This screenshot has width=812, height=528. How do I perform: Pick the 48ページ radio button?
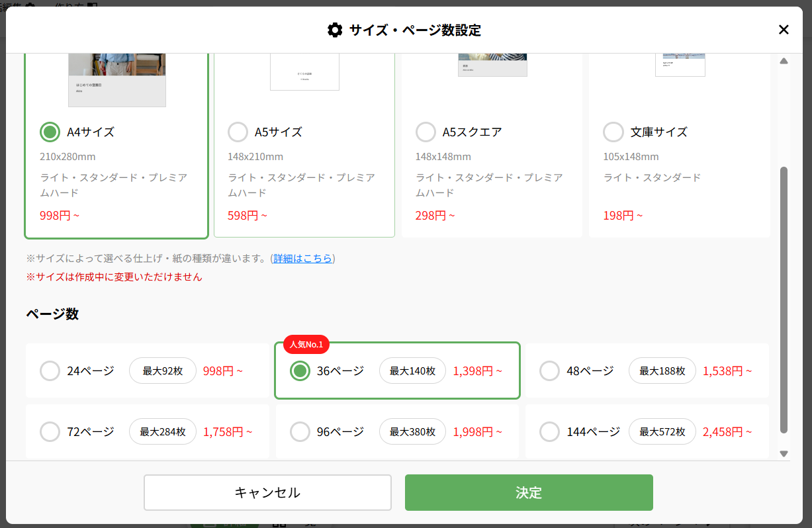point(550,371)
